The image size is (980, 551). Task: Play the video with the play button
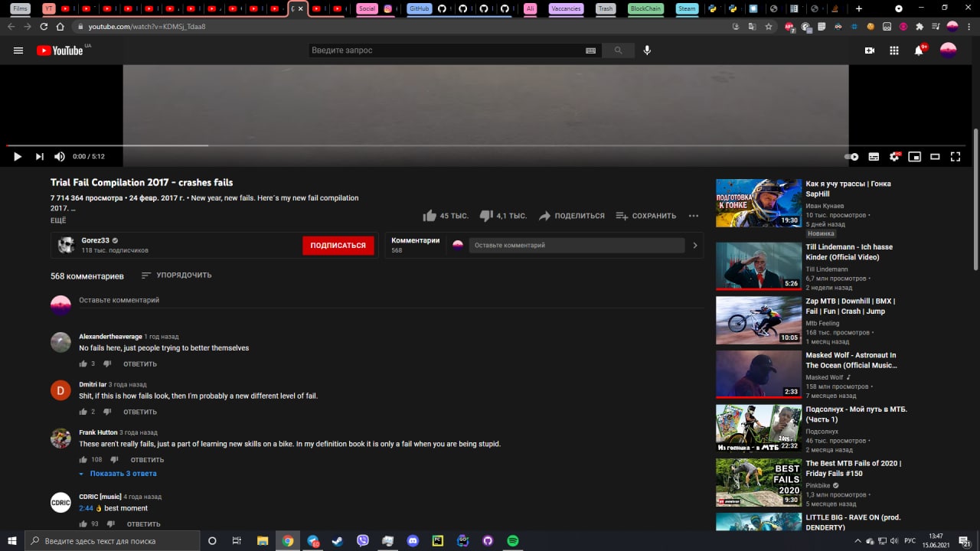[x=17, y=156]
